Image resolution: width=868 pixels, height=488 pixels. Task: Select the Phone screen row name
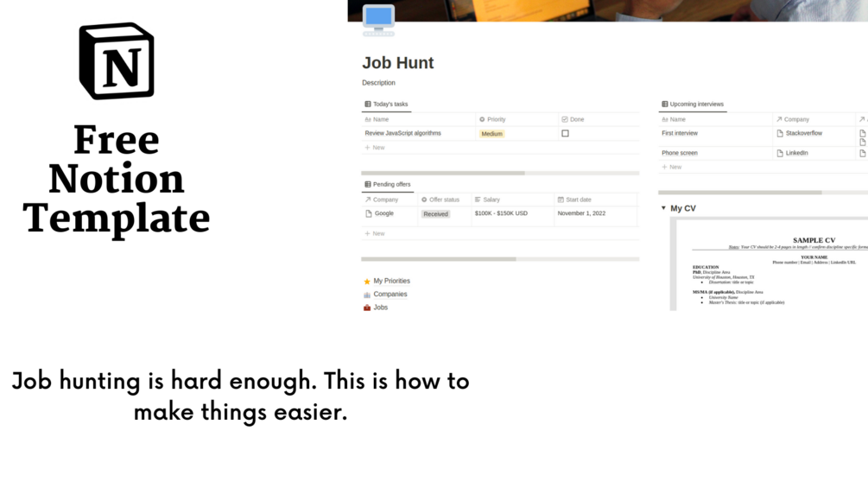pos(679,153)
